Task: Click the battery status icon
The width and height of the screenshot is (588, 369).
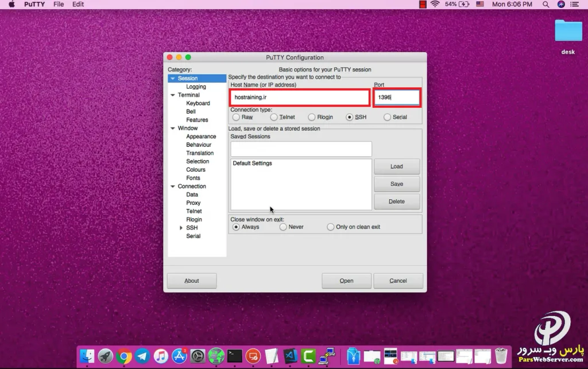Action: [464, 4]
